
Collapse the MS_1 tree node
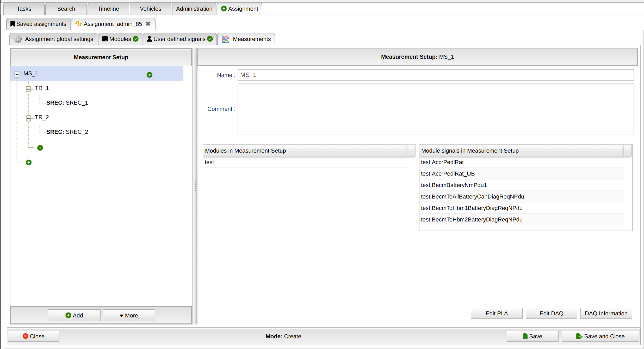[17, 75]
